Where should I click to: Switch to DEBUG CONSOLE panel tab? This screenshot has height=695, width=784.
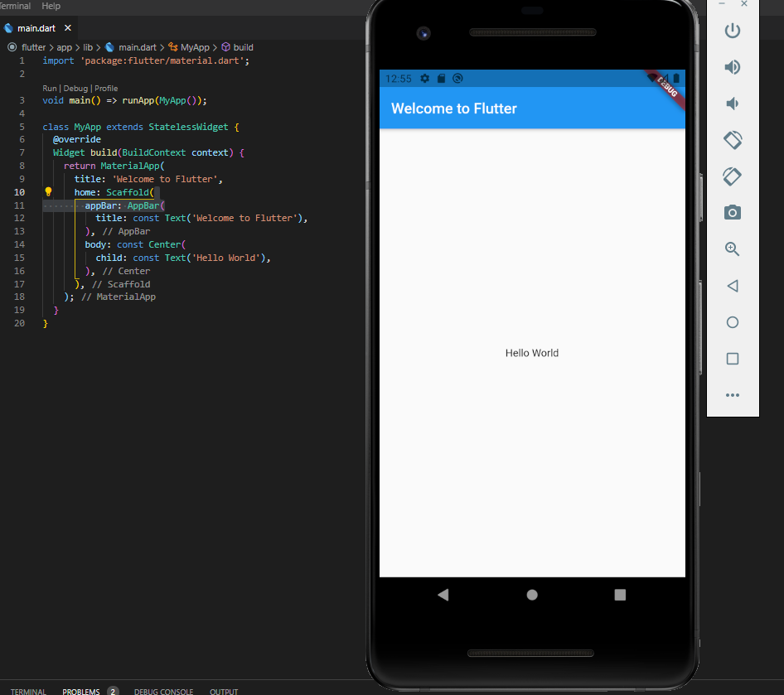tap(163, 692)
